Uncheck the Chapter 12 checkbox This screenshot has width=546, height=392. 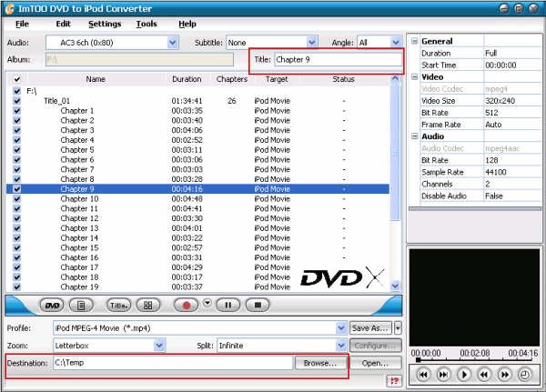(16, 218)
